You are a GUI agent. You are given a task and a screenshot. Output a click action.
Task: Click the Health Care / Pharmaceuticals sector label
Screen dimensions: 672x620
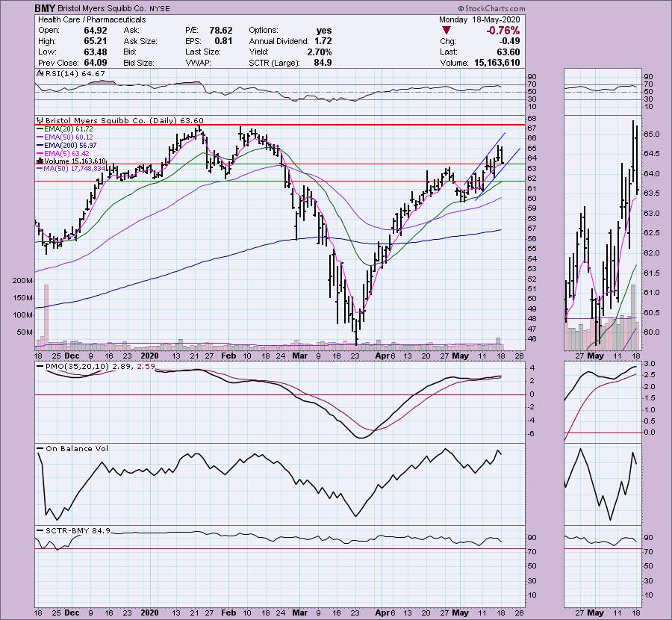(x=92, y=19)
